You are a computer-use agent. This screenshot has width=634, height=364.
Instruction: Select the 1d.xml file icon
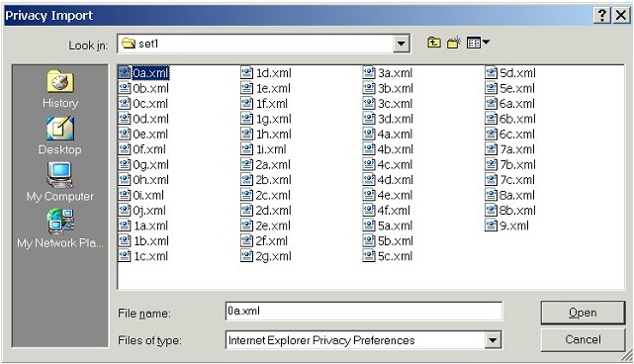[246, 73]
